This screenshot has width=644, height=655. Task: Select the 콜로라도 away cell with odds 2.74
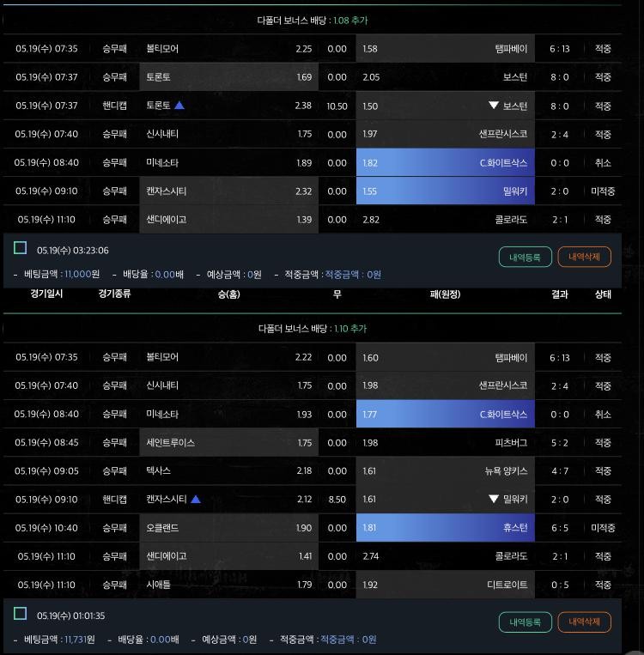pos(446,556)
